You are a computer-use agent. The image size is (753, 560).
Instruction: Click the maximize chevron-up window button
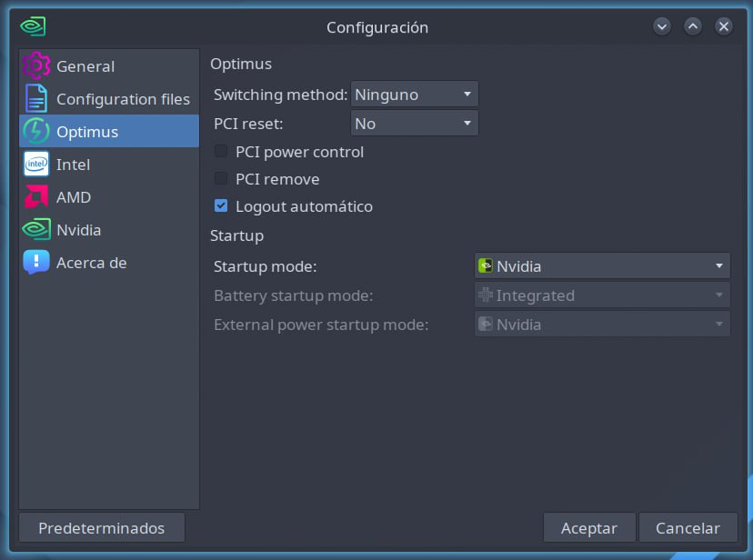[693, 26]
